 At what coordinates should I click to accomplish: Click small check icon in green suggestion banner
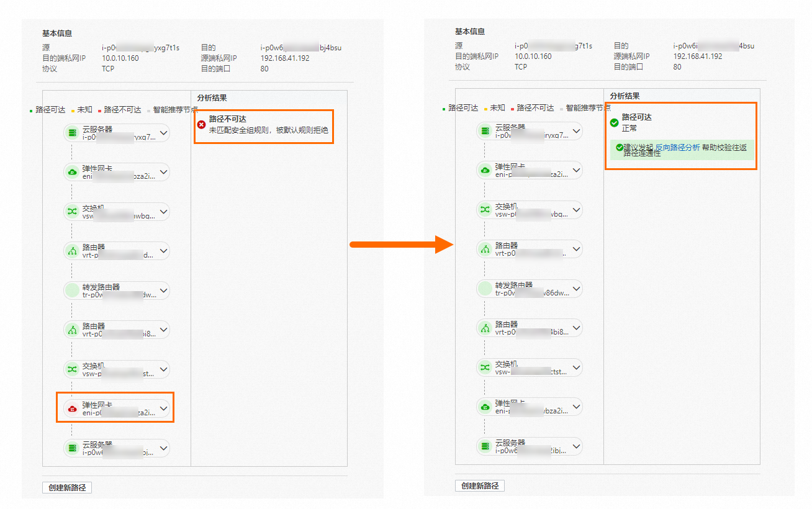(x=619, y=147)
